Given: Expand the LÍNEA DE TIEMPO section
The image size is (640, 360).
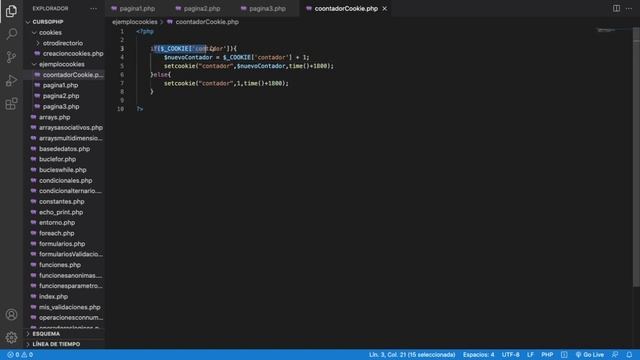Looking at the screenshot, I should tap(56, 344).
